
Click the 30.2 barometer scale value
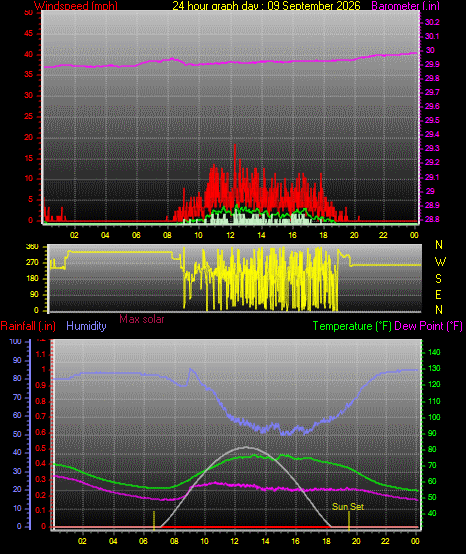pyautogui.click(x=432, y=22)
